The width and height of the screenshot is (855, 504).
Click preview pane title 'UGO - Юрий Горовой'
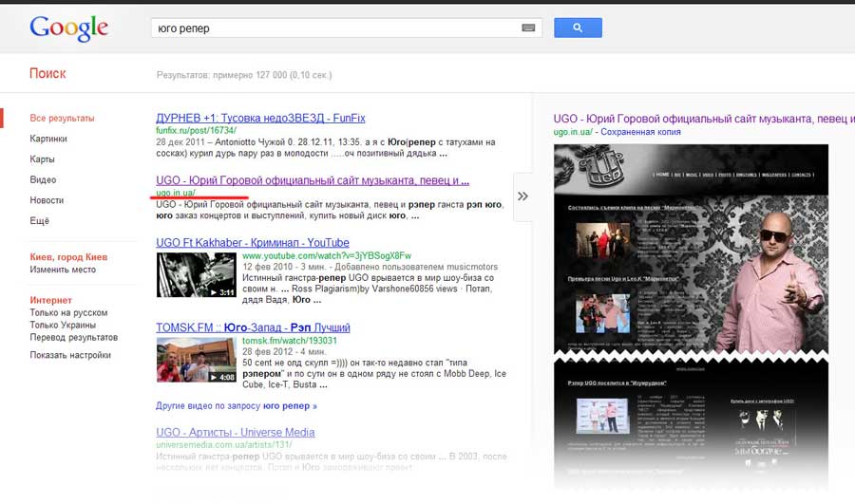tap(703, 119)
